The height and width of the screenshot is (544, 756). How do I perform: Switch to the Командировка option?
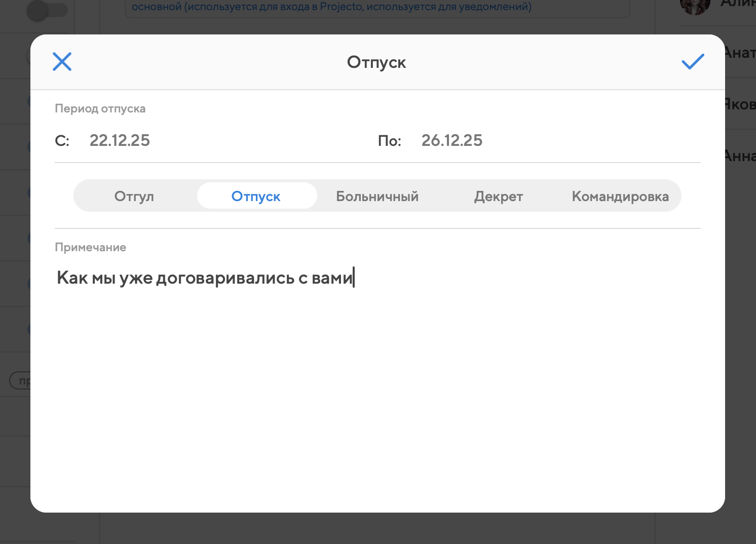point(620,196)
